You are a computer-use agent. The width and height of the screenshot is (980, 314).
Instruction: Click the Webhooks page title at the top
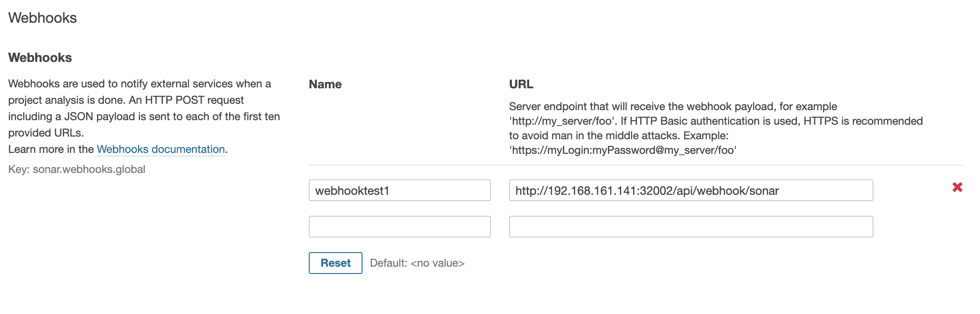point(43,18)
